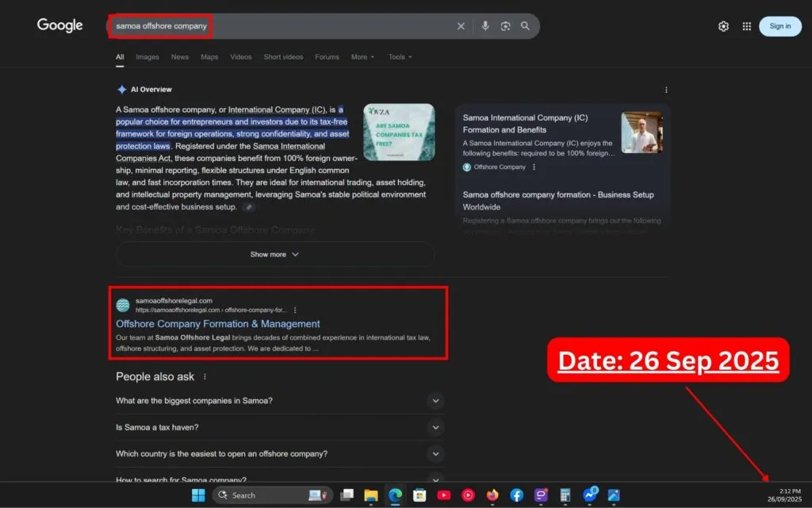Open the More dropdown in search filters
This screenshot has height=508, width=812.
point(362,57)
